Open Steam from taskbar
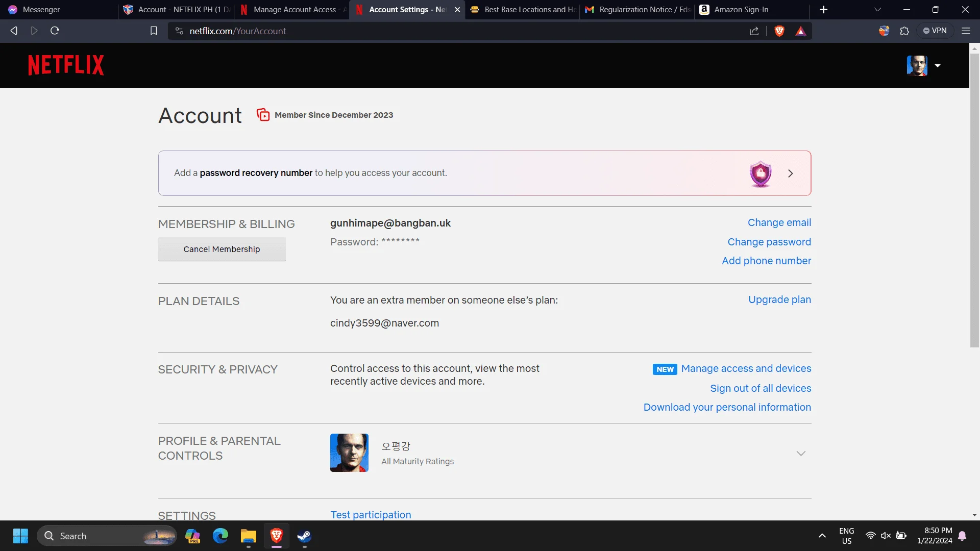The image size is (980, 551). (x=305, y=536)
